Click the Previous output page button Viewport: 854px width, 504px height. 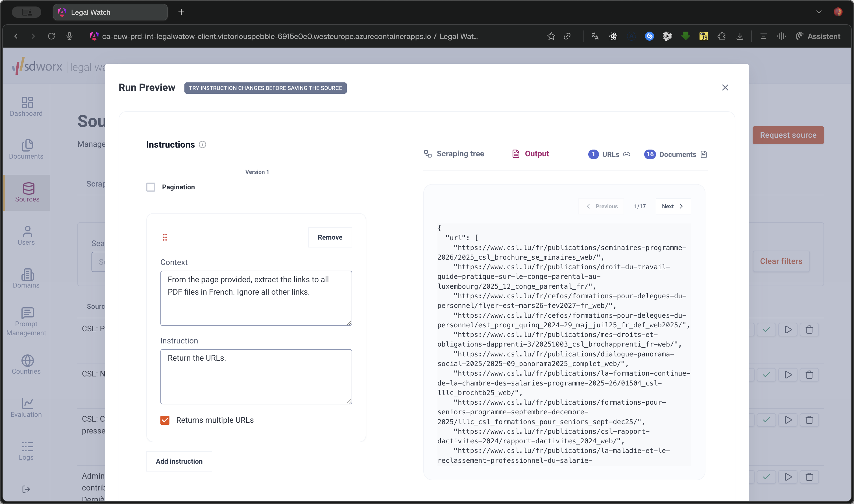pos(601,207)
